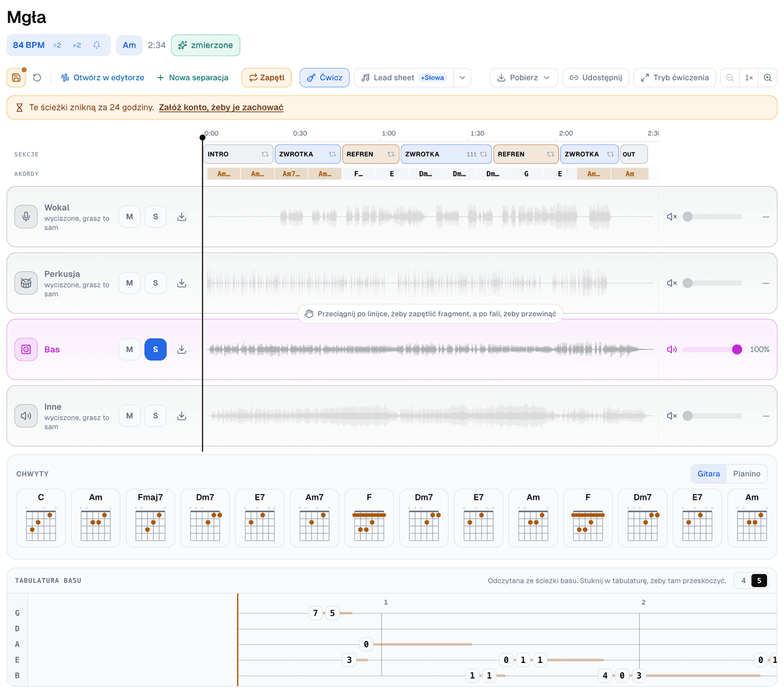Click Otwórz w edytorze
This screenshot has width=784, height=693.
(103, 78)
